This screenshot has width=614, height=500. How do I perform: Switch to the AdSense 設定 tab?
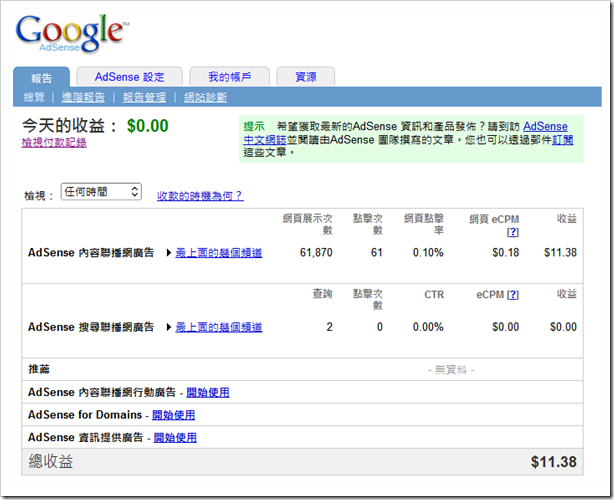point(130,77)
